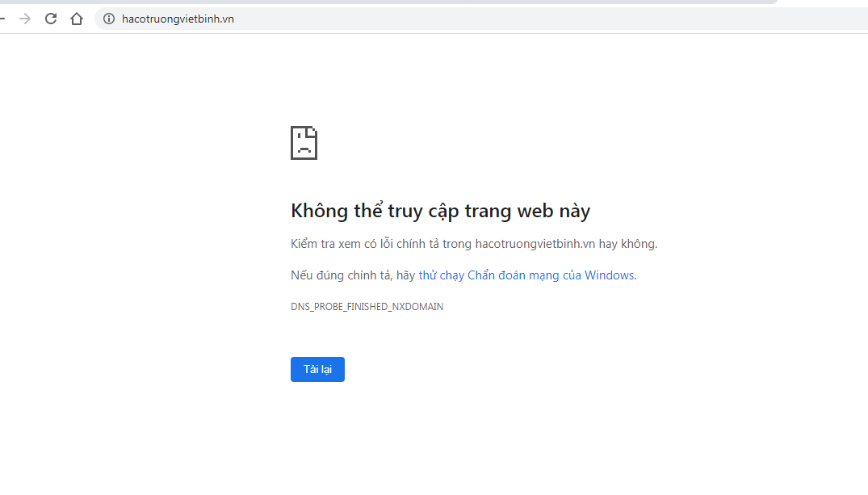The width and height of the screenshot is (868, 495).
Task: Click the grayed forward arrow icon
Action: (x=25, y=18)
